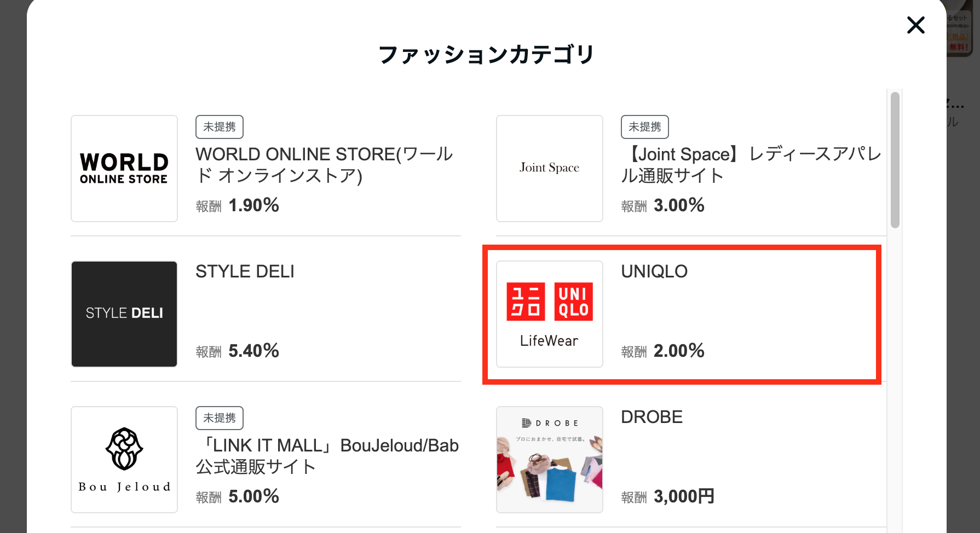The image size is (980, 533).
Task: Click the WORLD ONLINE STORE logo
Action: [124, 169]
